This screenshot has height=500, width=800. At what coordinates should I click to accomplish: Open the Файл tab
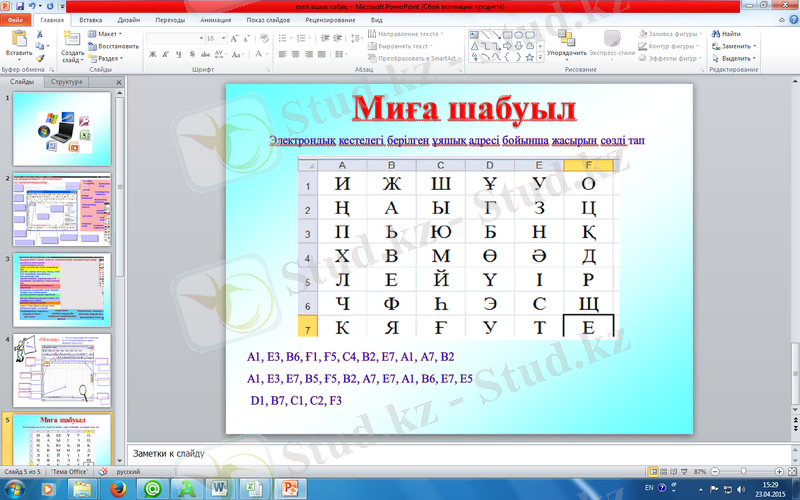coord(15,20)
